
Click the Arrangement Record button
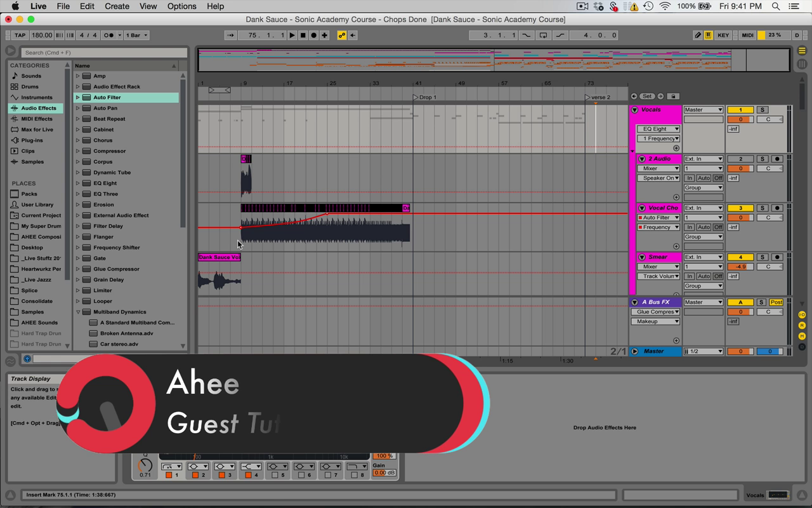[x=313, y=36]
